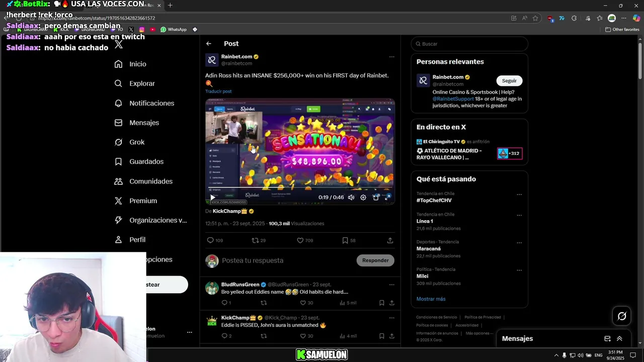Viewport: 644px width, 362px height.
Task: Open Notificaciones in the sidebar
Action: click(144, 103)
